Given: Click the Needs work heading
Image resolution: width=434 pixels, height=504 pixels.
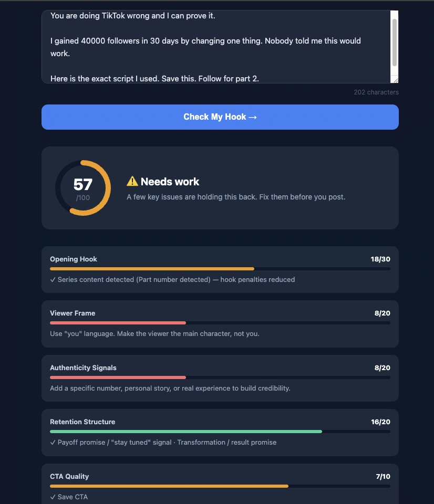Looking at the screenshot, I should [169, 182].
